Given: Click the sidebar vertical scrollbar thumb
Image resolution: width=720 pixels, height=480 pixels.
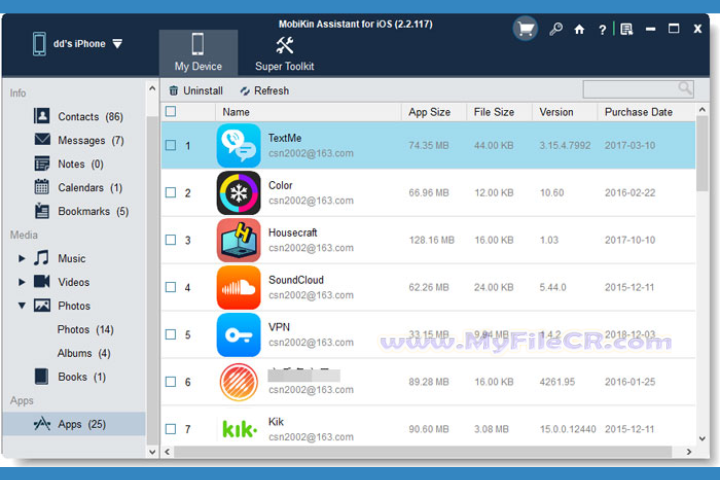Looking at the screenshot, I should (x=152, y=280).
